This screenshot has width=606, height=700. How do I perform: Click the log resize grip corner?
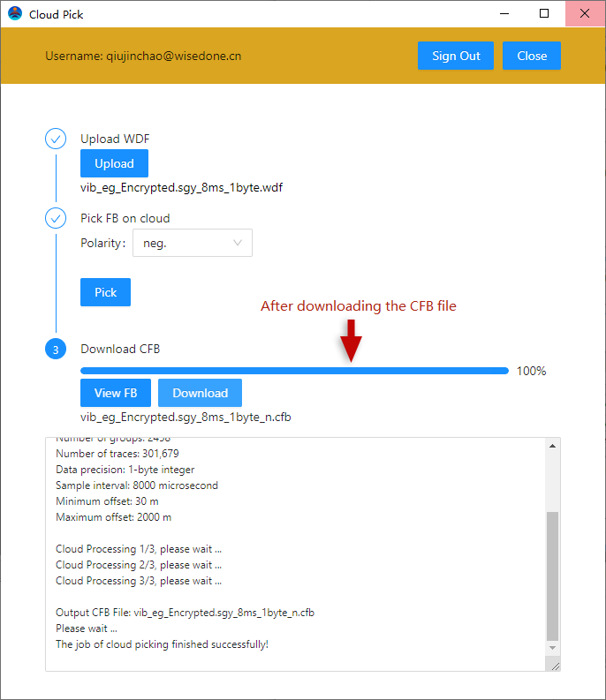point(555,666)
